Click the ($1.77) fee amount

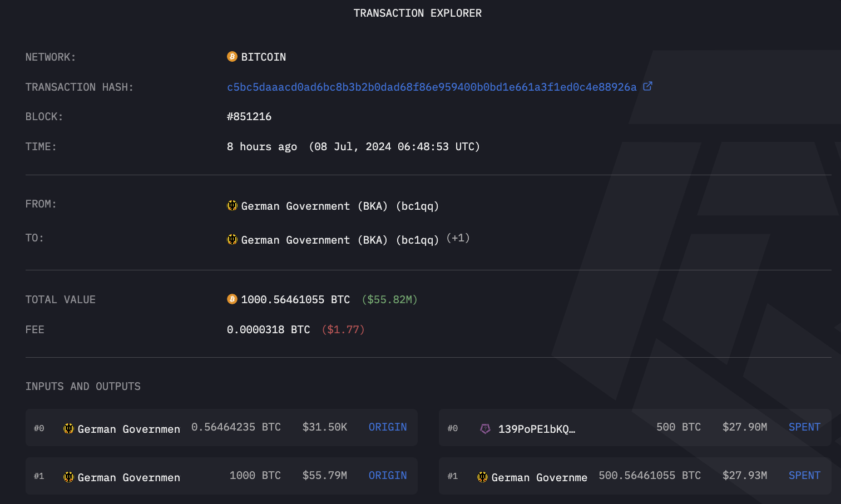pos(343,329)
